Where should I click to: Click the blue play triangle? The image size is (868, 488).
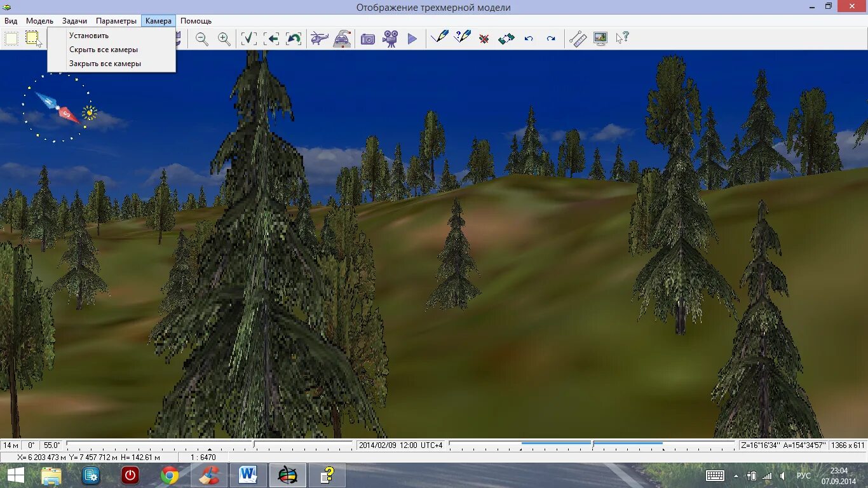[x=412, y=39]
